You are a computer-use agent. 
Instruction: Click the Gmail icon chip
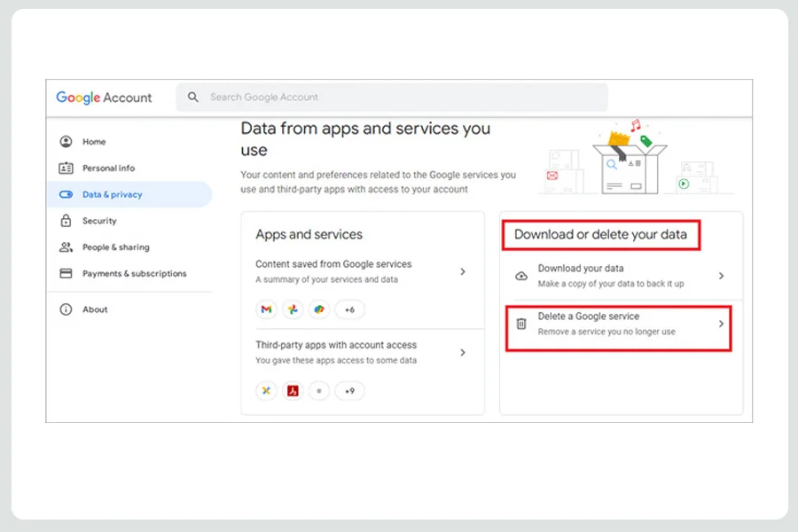click(x=266, y=309)
